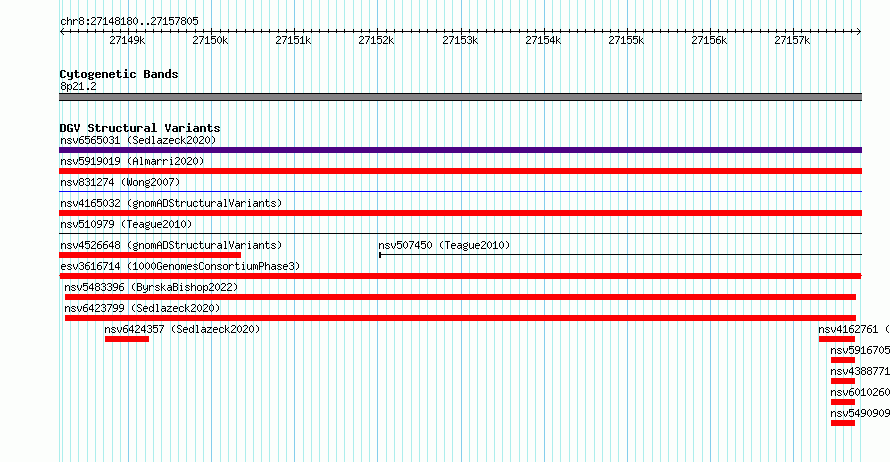Click the red bar under nsv5483396

pyautogui.click(x=460, y=297)
